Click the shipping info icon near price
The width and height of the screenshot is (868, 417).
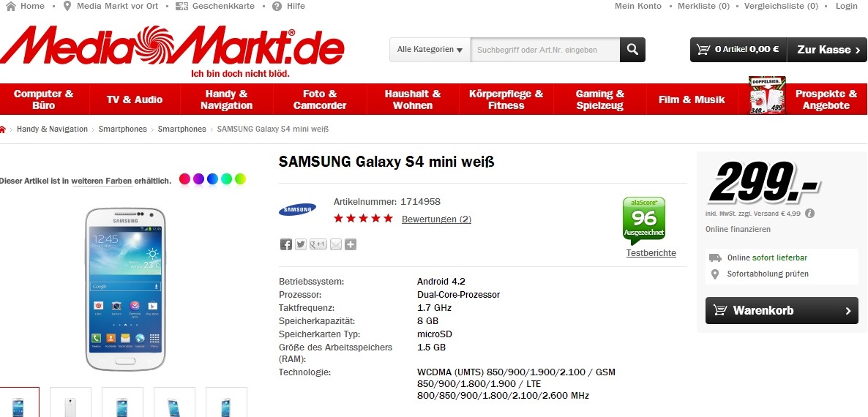(809, 213)
